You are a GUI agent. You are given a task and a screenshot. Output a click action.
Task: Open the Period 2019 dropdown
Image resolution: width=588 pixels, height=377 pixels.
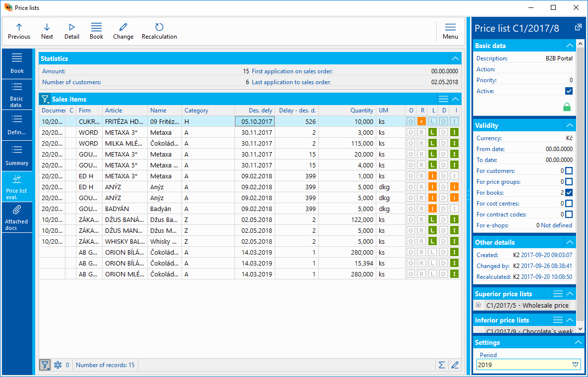pyautogui.click(x=575, y=364)
